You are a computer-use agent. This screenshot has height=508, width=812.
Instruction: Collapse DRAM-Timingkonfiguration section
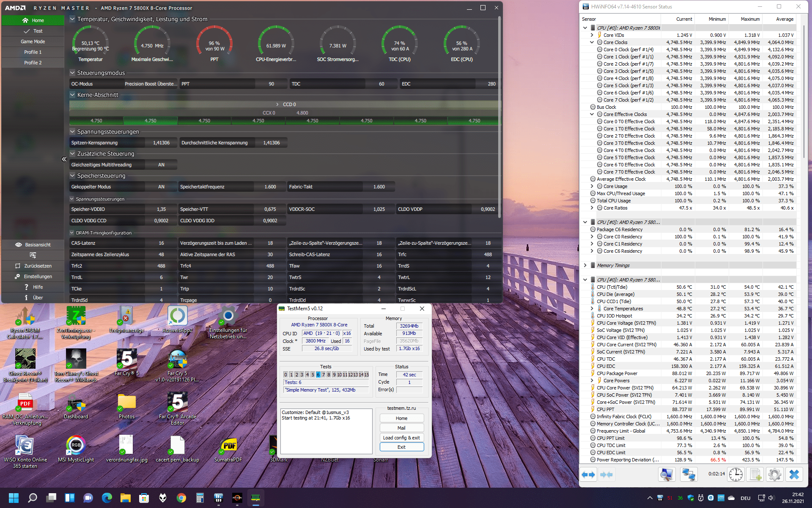click(x=72, y=233)
